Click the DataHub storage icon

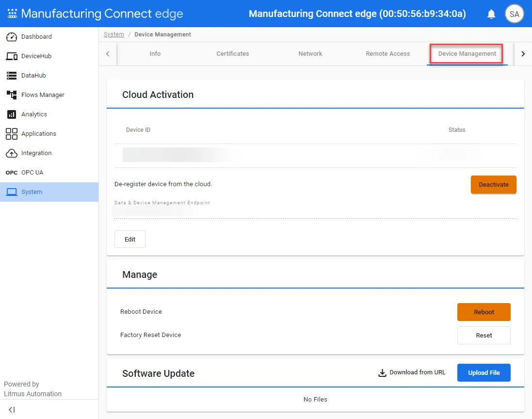pos(12,75)
